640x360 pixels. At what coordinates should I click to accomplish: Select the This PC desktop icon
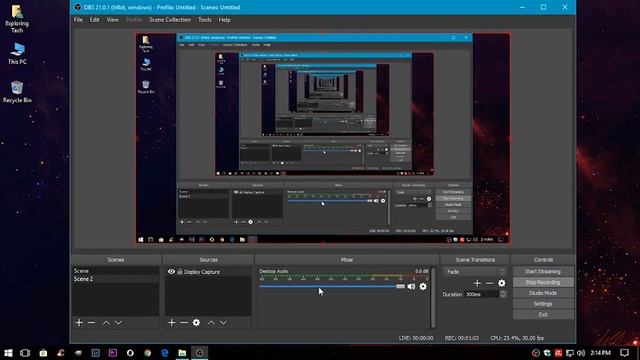tap(17, 53)
